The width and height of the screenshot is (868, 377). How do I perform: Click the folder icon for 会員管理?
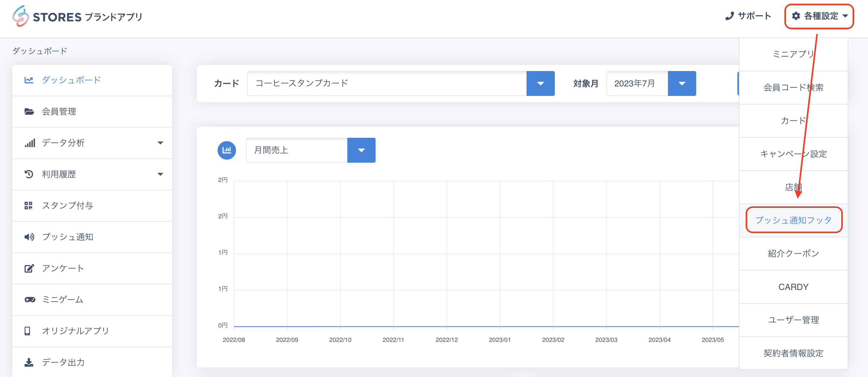click(x=29, y=111)
